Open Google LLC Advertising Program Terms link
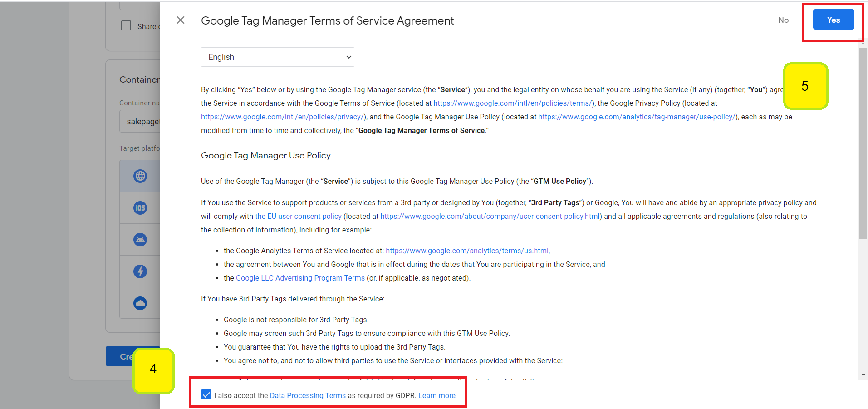 point(300,278)
